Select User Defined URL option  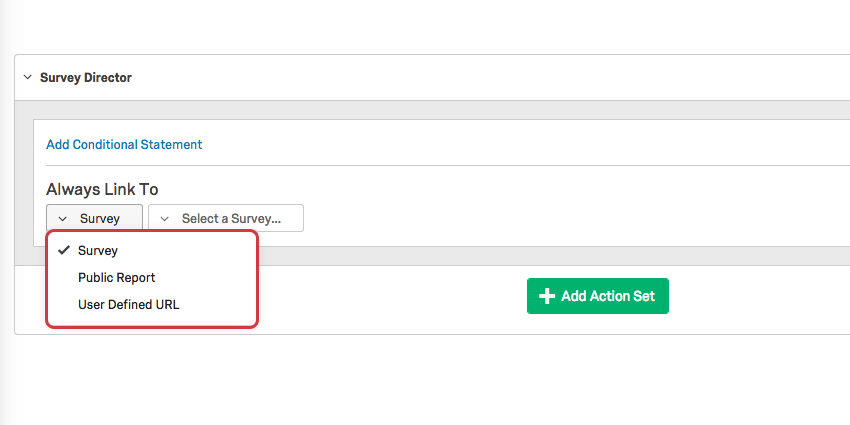click(x=129, y=304)
